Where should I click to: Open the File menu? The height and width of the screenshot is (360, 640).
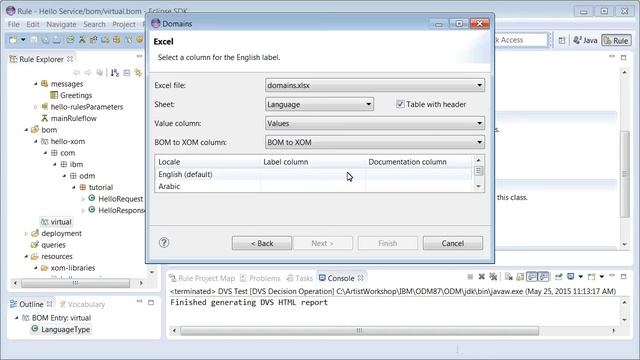coord(13,24)
